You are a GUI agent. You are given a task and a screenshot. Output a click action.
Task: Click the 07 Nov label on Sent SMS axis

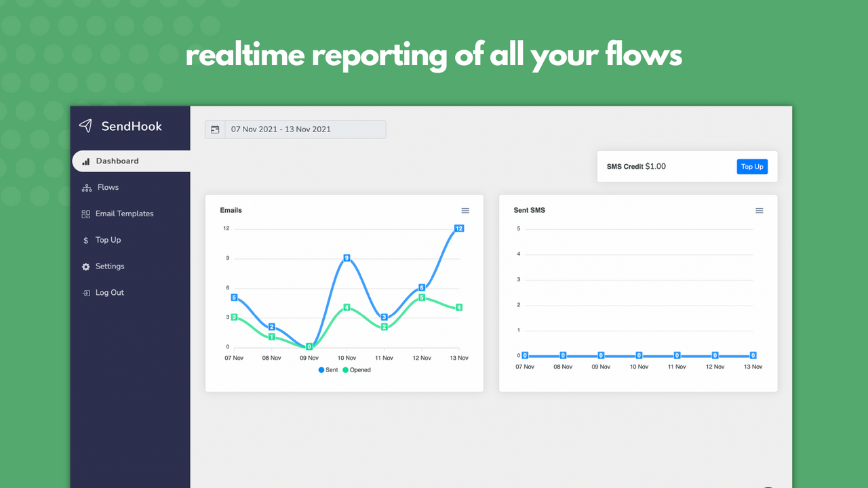(x=525, y=367)
